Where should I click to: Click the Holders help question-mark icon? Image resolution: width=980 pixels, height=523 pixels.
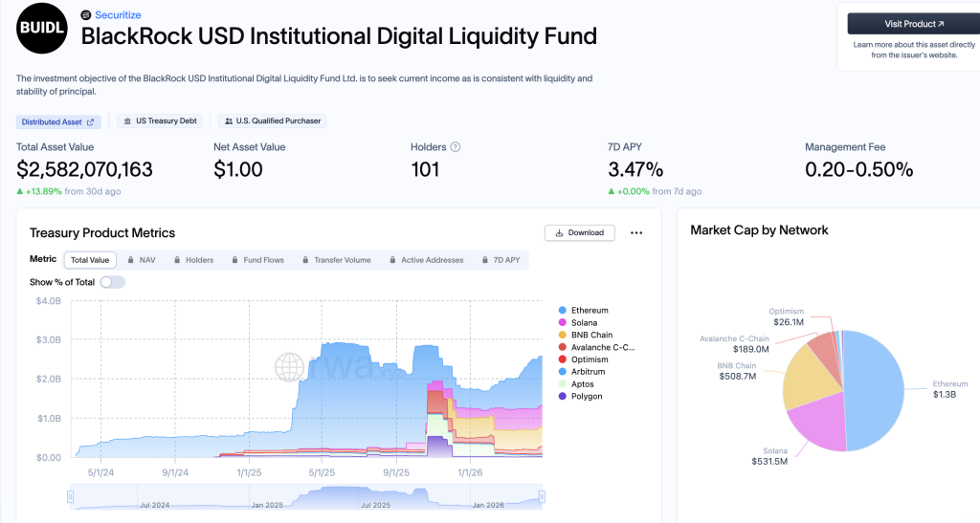456,147
